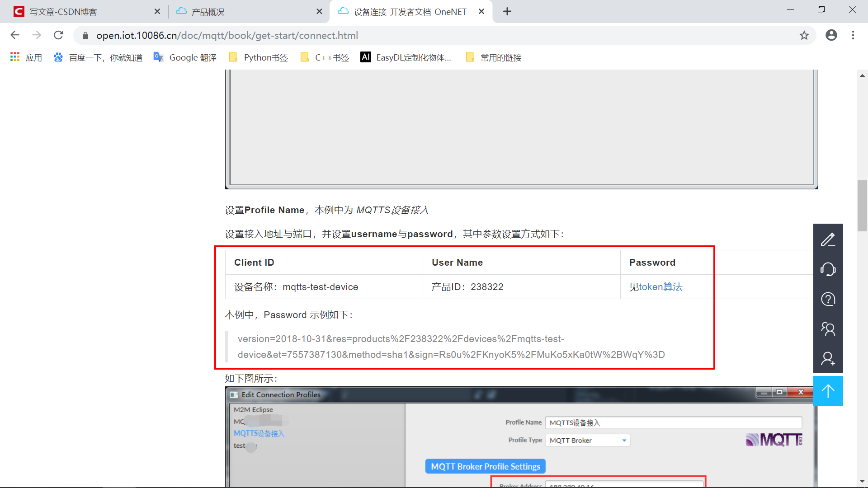Click the edit/pen icon on right sidebar

click(829, 240)
